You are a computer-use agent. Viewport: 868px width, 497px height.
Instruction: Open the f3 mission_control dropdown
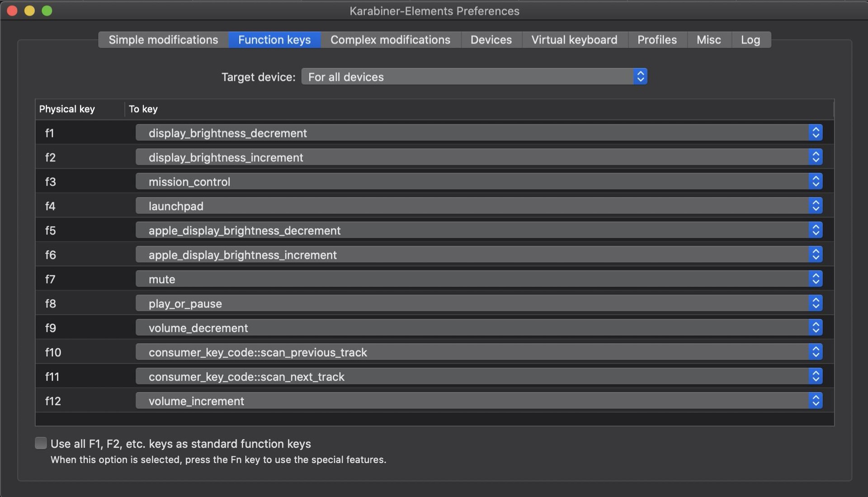[479, 182]
